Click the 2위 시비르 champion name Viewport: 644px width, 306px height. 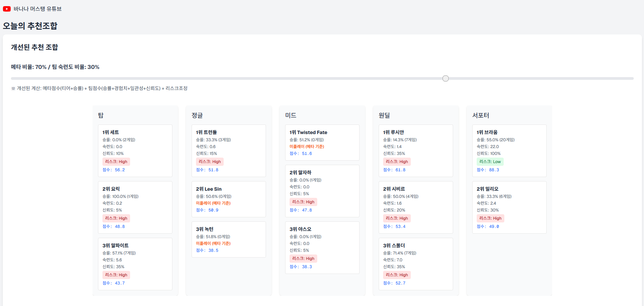394,189
